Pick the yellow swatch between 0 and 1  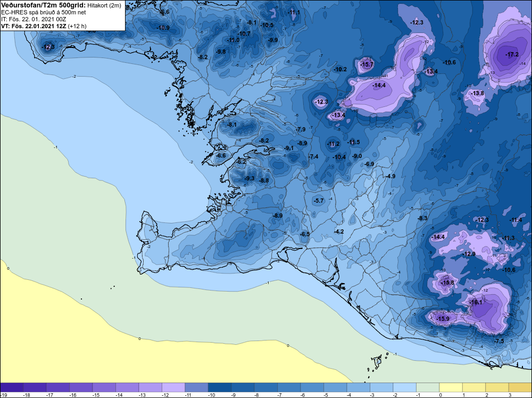point(451,387)
